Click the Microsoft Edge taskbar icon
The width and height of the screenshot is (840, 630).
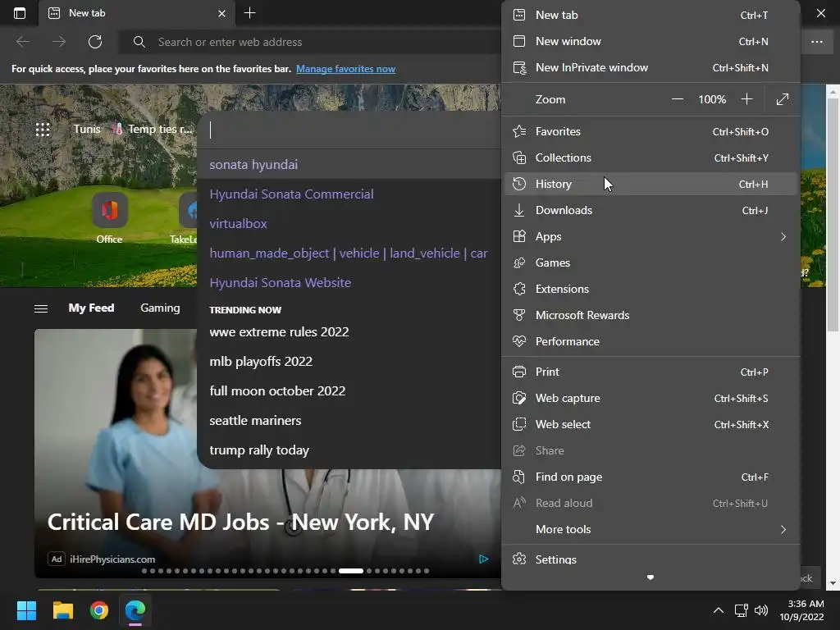pyautogui.click(x=135, y=610)
